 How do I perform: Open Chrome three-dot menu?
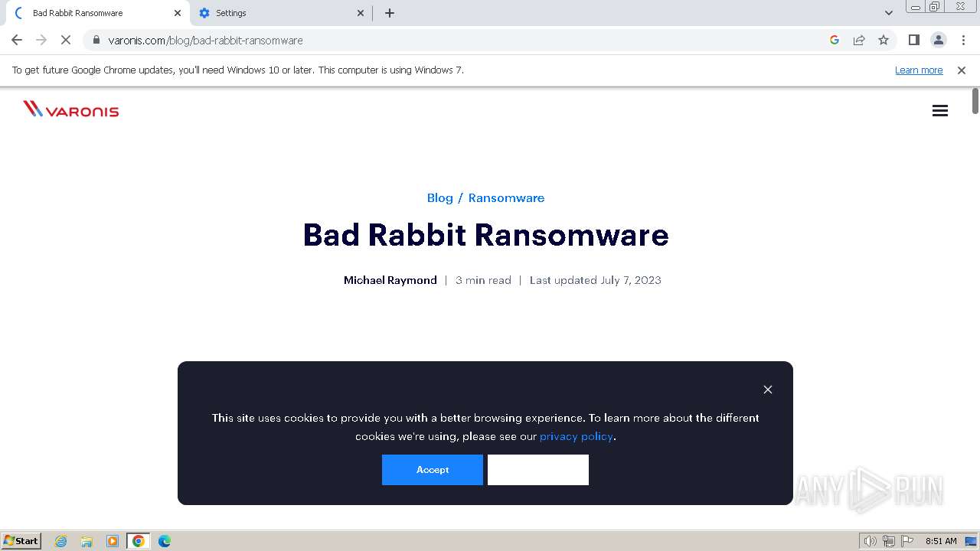click(x=963, y=40)
